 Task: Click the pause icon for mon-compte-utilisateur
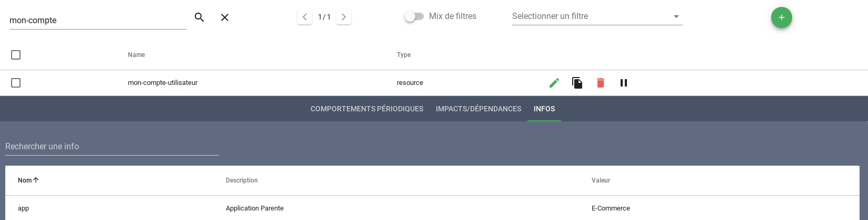tap(624, 83)
